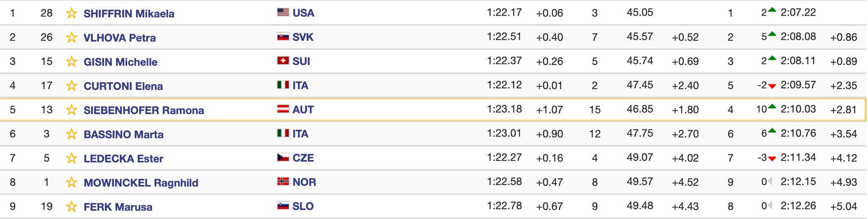The height and width of the screenshot is (219, 868).
Task: Click favorite star beside MOWINCKEL Ragnhild
Action: [x=72, y=183]
